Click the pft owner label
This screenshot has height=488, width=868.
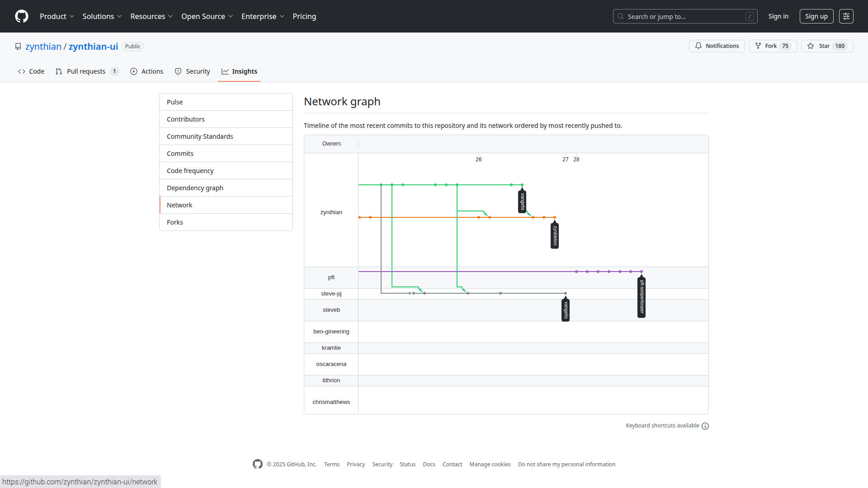[x=331, y=277]
